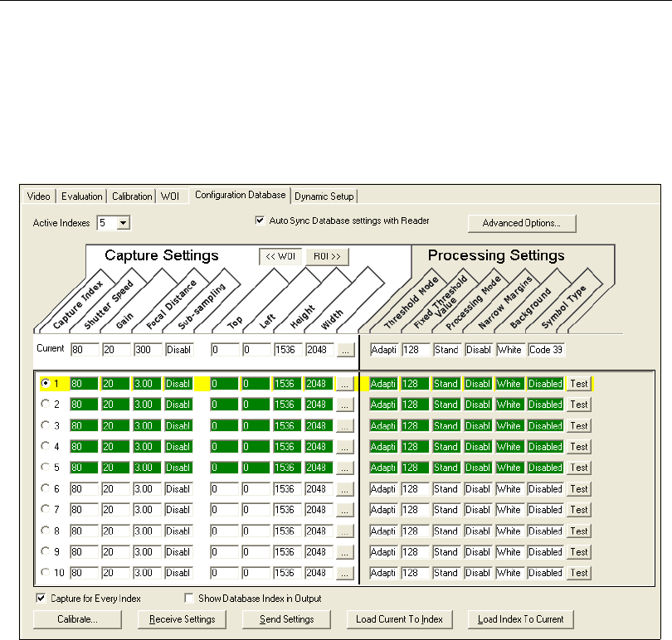Open the Evaluation tab

81,196
